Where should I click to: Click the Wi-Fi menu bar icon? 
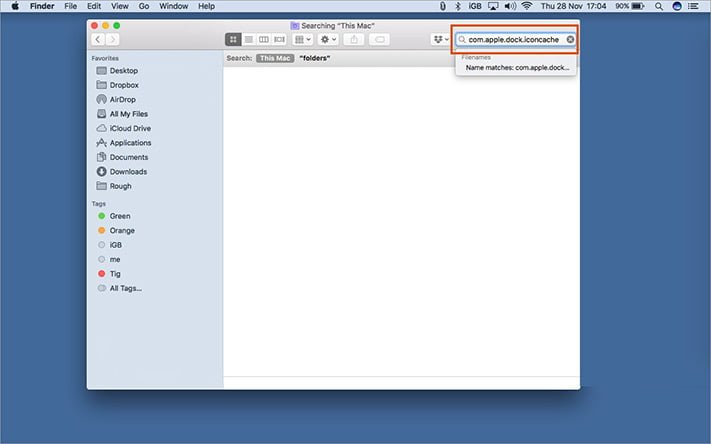click(x=526, y=6)
